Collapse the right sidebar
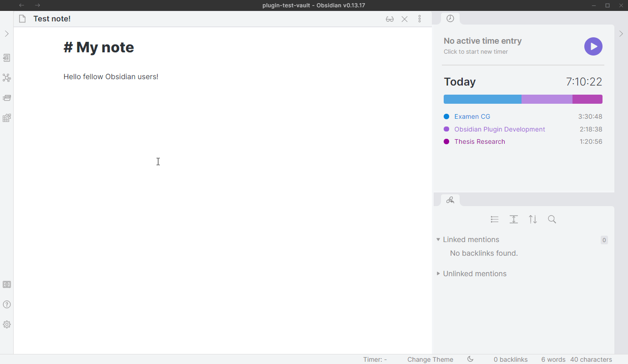The height and width of the screenshot is (364, 628). click(x=621, y=34)
